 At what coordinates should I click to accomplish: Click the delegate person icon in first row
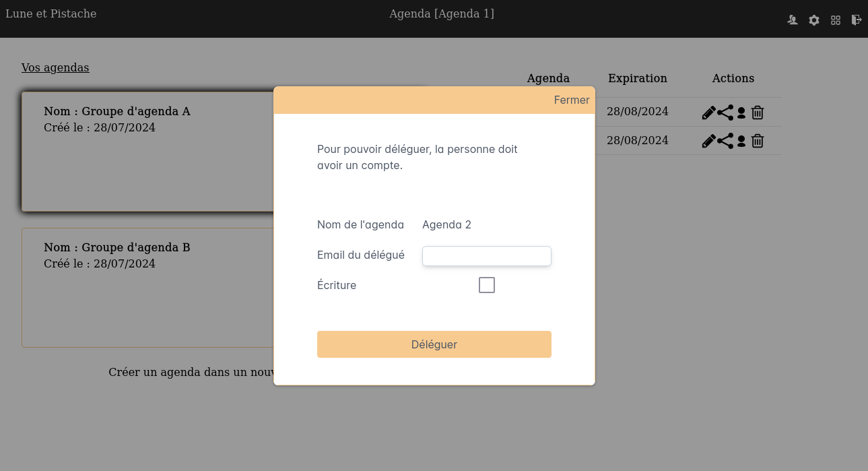click(741, 113)
